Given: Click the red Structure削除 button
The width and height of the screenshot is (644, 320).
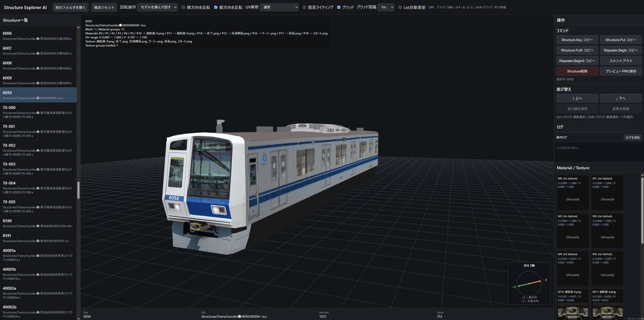Looking at the screenshot, I should 577,71.
